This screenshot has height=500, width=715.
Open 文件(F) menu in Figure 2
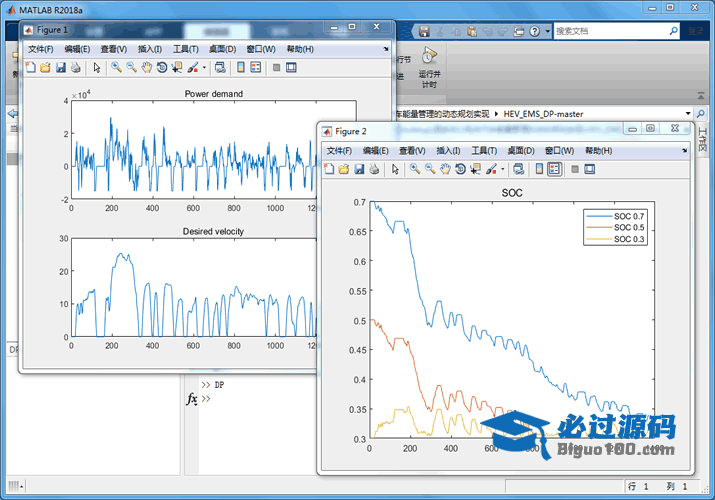pos(339,150)
